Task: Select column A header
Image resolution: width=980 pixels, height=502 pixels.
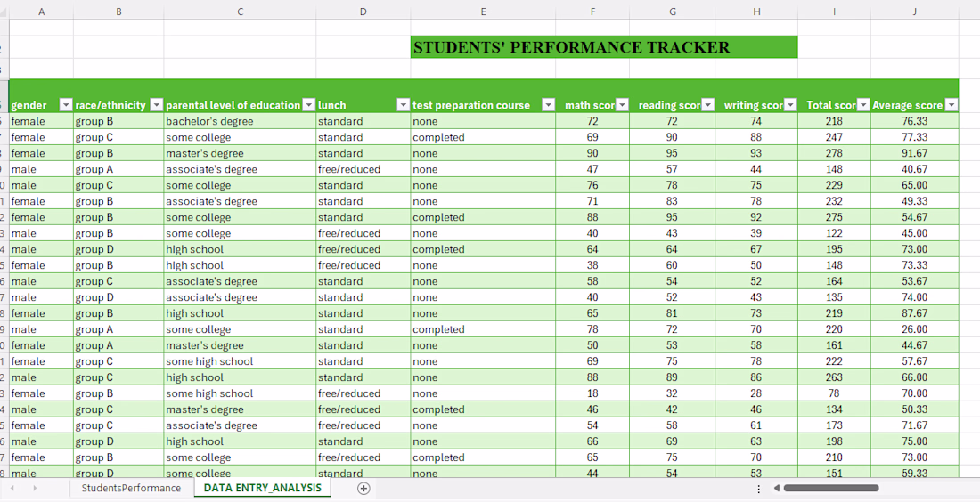Action: pos(41,12)
